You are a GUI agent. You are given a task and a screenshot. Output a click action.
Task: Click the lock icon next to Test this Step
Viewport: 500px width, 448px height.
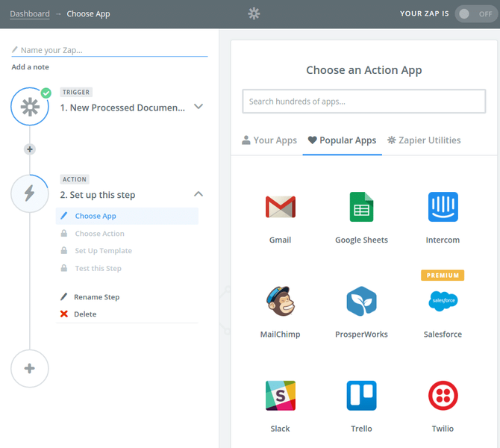click(x=64, y=268)
